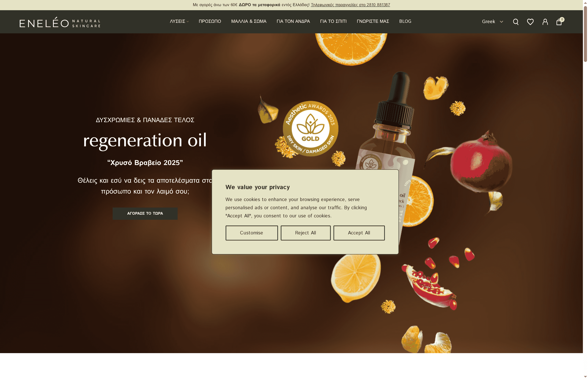Open Customise cookie settings
The height and width of the screenshot is (380, 588).
(252, 233)
